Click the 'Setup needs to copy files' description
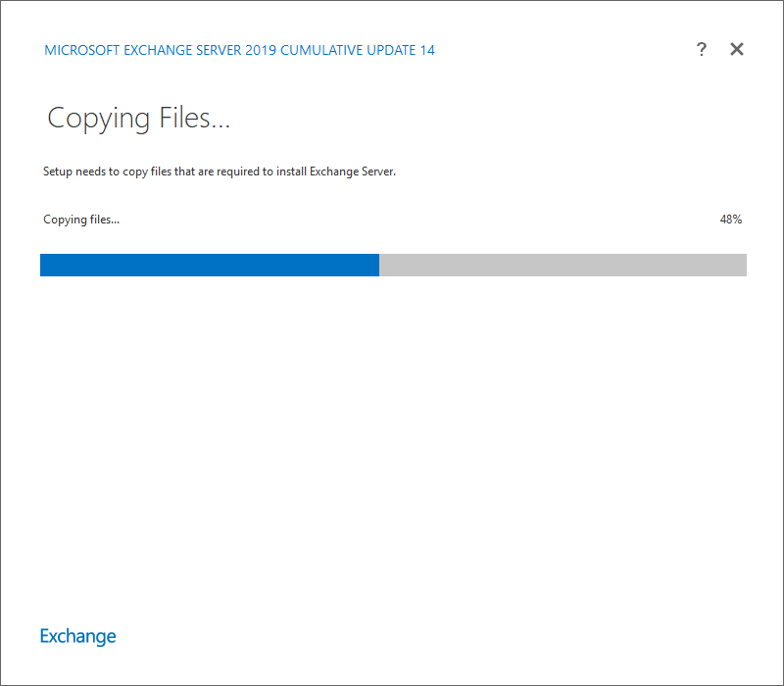 click(x=220, y=171)
